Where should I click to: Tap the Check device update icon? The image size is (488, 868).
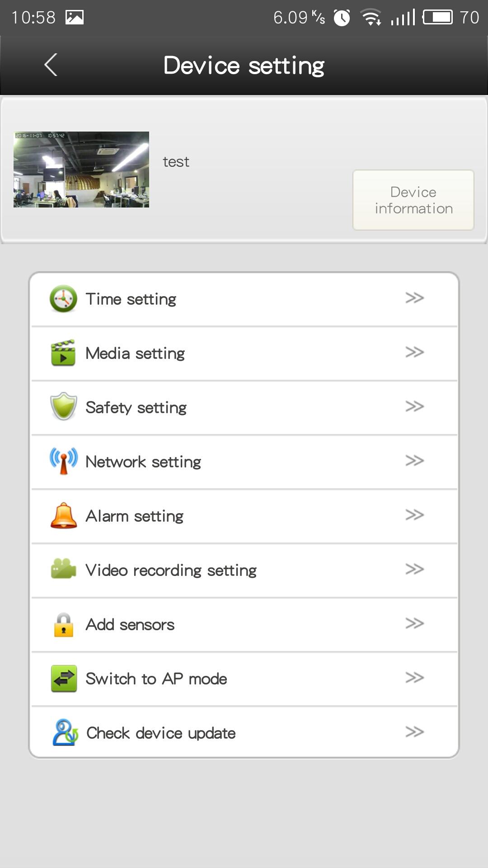point(65,732)
